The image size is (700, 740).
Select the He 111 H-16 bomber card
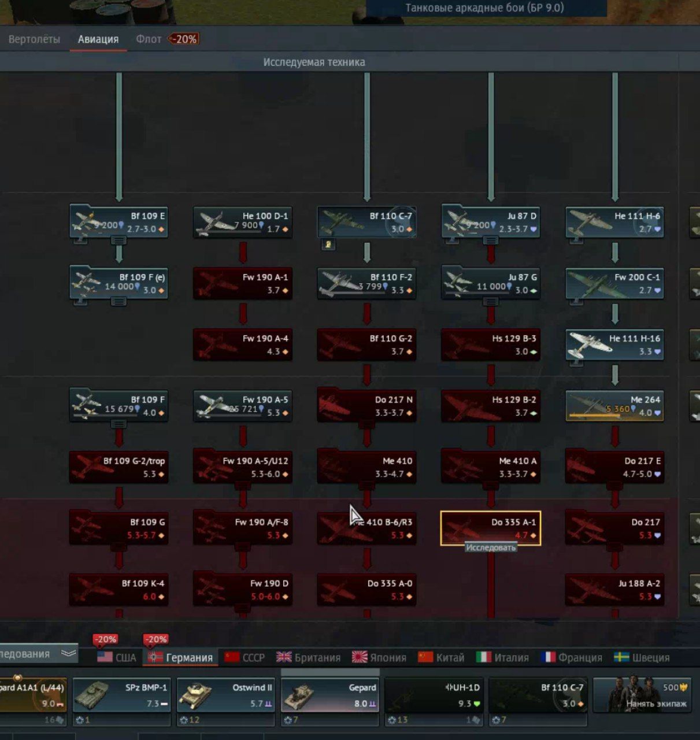tap(614, 345)
